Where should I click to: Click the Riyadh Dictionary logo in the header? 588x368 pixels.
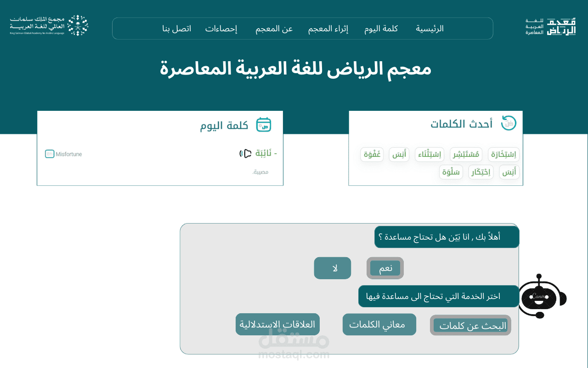(x=551, y=27)
